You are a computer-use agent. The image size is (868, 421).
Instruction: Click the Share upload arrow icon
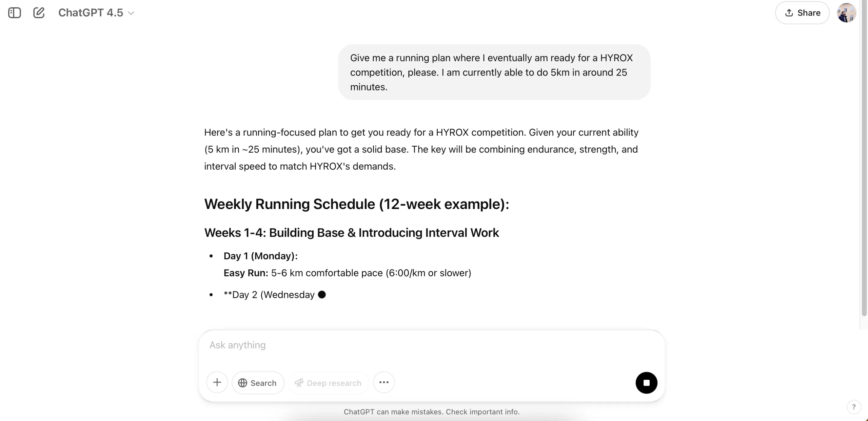point(790,13)
